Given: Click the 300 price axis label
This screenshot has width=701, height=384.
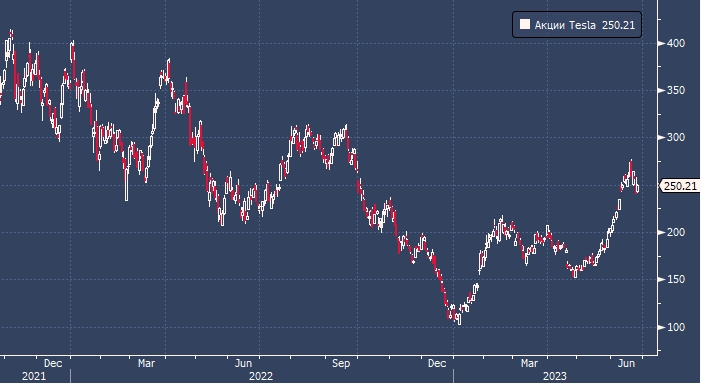Looking at the screenshot, I should tap(676, 137).
